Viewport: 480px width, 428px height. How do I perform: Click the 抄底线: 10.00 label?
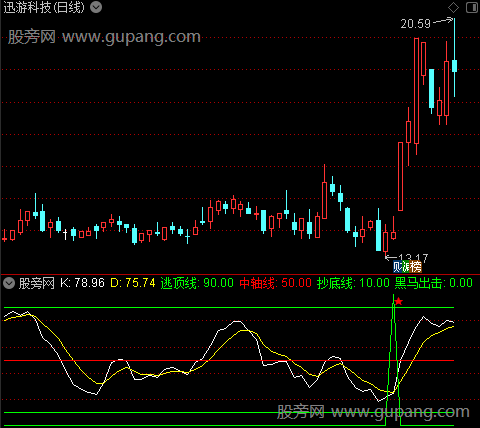tap(353, 283)
